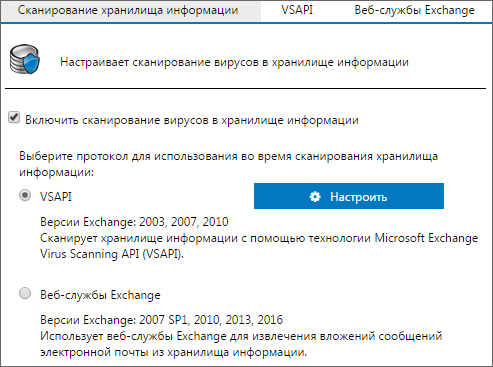Click the Включить сканирование вирусов label text

click(192, 120)
